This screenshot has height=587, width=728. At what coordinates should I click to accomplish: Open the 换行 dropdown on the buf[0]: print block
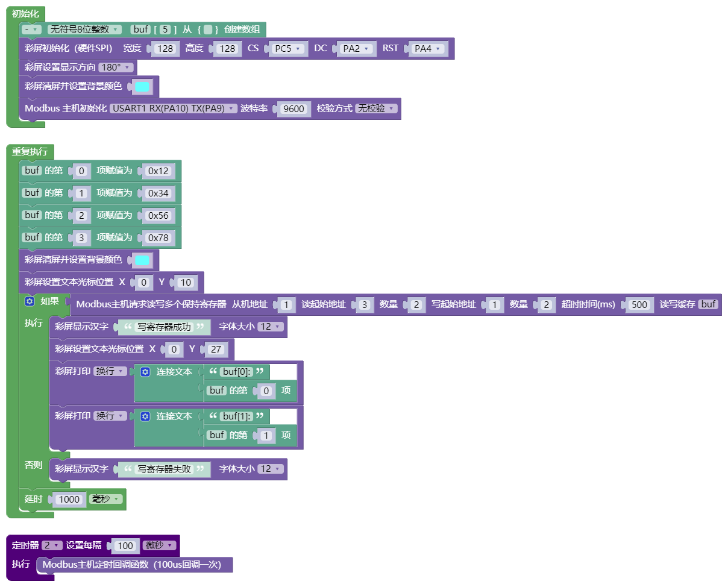tap(110, 371)
